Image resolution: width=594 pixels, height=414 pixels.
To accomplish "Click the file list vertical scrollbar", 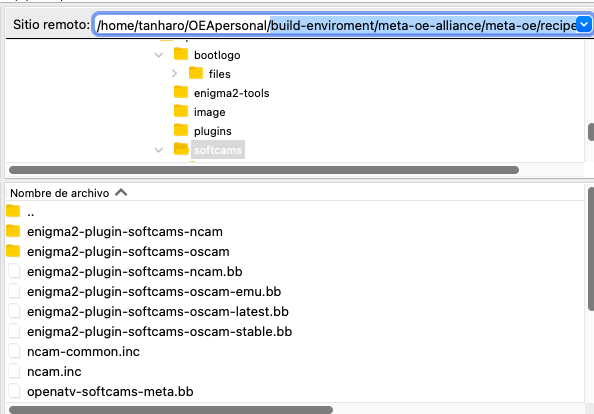I will tap(591, 249).
